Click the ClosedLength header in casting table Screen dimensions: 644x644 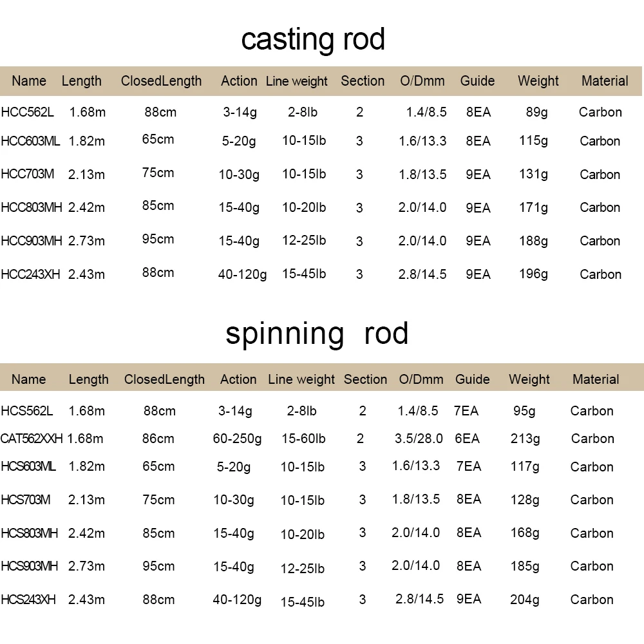pyautogui.click(x=162, y=81)
